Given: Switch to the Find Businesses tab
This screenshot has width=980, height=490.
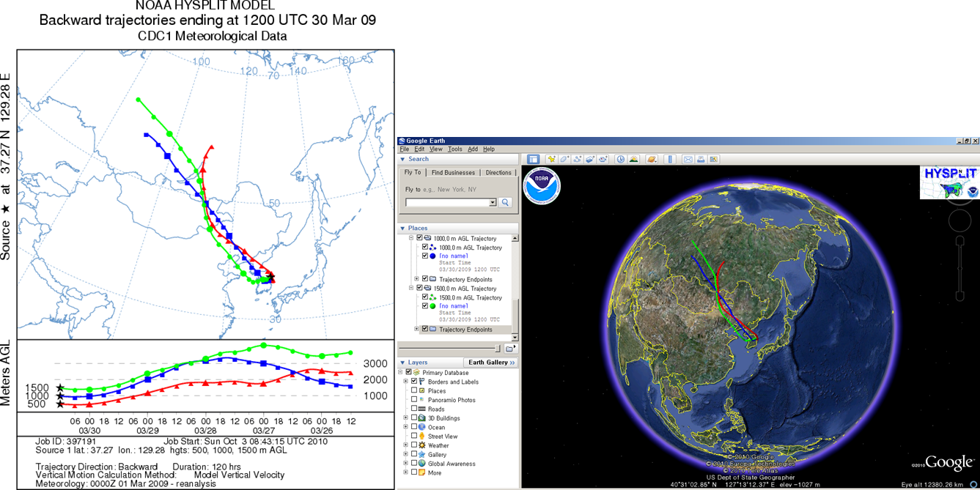Looking at the screenshot, I should click(454, 173).
